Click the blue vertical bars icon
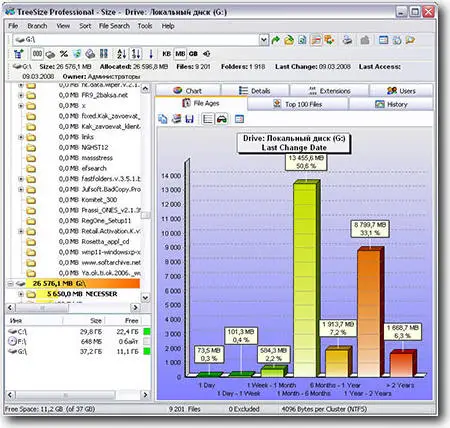The image size is (450, 428). coord(104,54)
